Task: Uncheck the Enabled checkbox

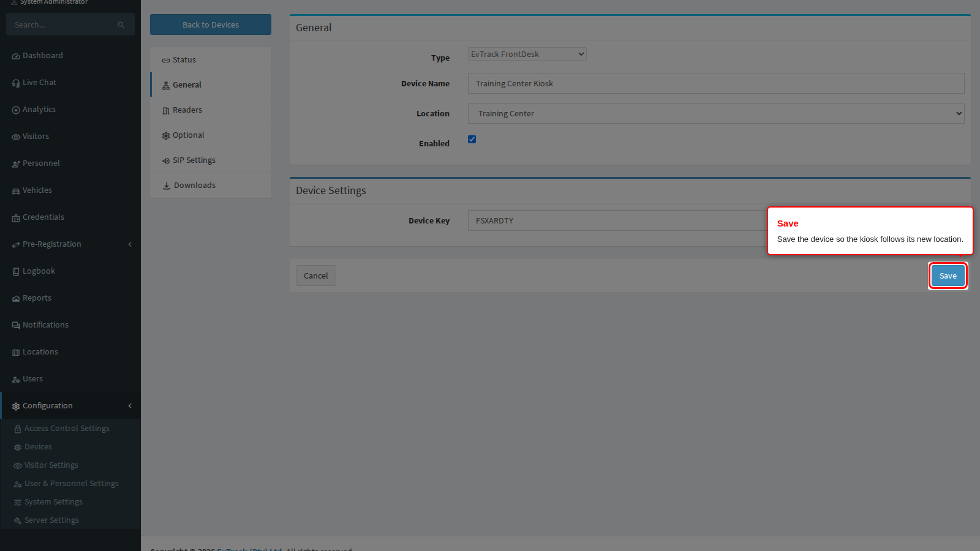Action: [472, 139]
